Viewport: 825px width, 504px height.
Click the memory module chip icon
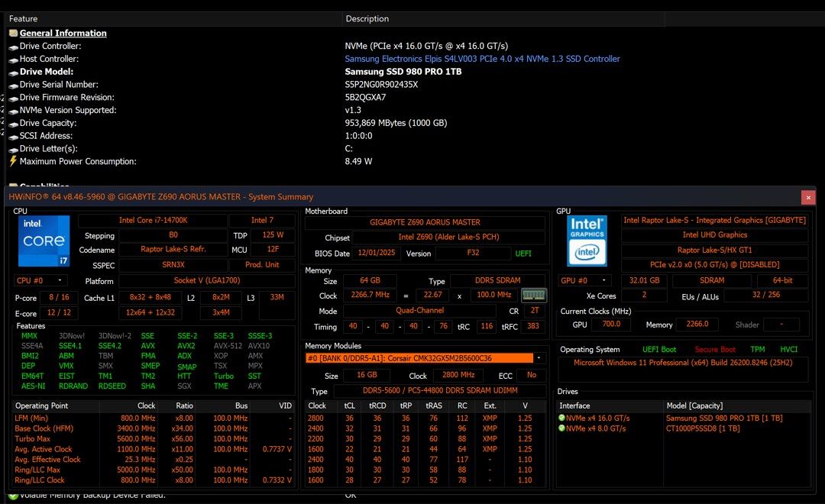[533, 295]
